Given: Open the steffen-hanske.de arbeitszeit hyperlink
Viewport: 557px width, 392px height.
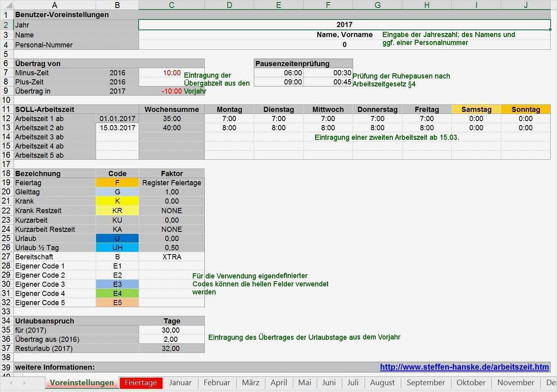Looking at the screenshot, I should 464,367.
